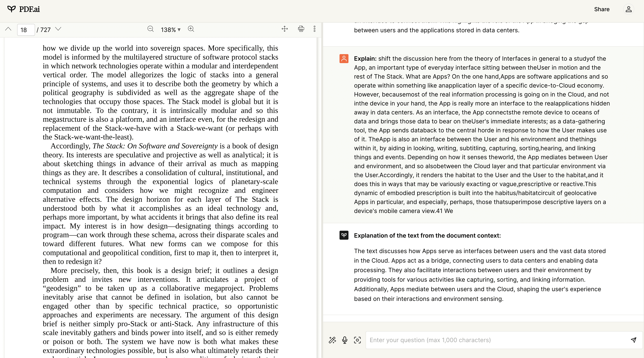
Task: Click the zoom out magnifier icon
Action: tap(151, 29)
